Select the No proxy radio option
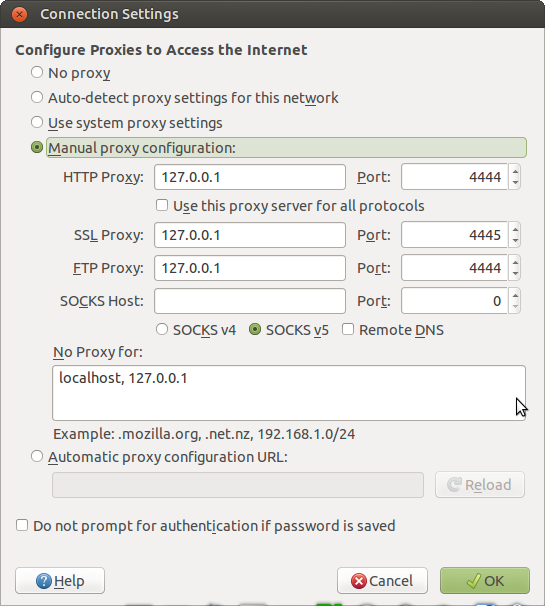This screenshot has height=606, width=545. pyautogui.click(x=37, y=72)
